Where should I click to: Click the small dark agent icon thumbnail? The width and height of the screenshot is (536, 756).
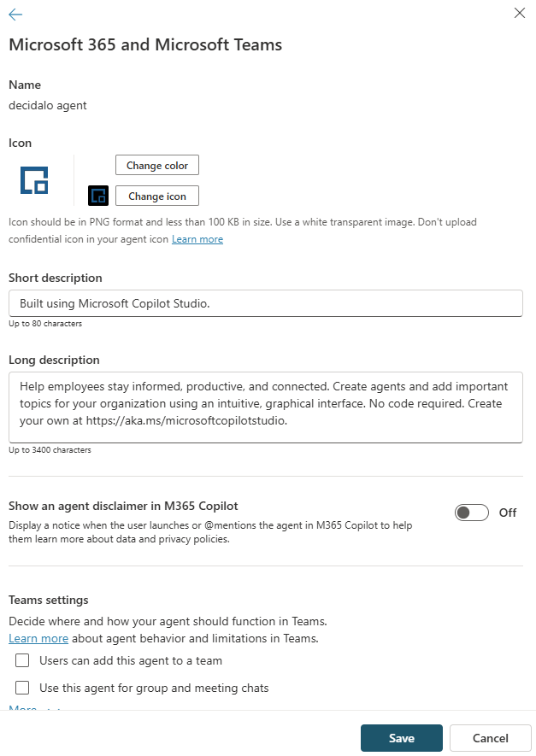pyautogui.click(x=98, y=196)
